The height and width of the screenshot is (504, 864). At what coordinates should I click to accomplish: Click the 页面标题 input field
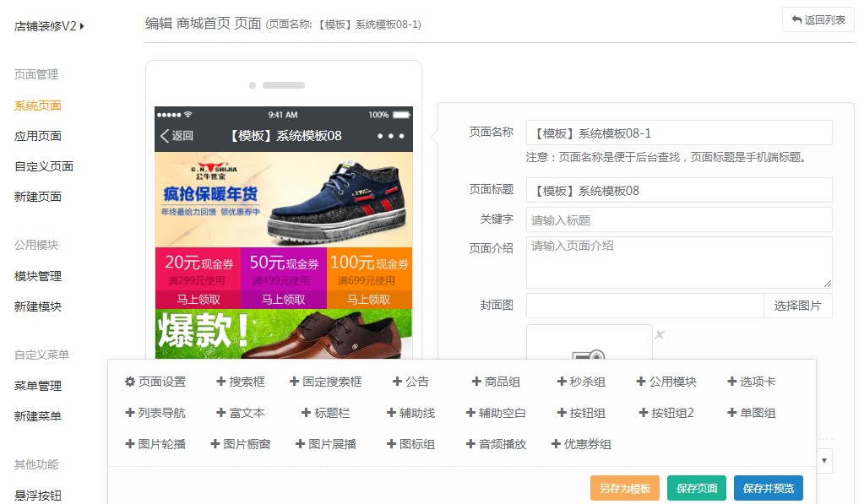[679, 191]
